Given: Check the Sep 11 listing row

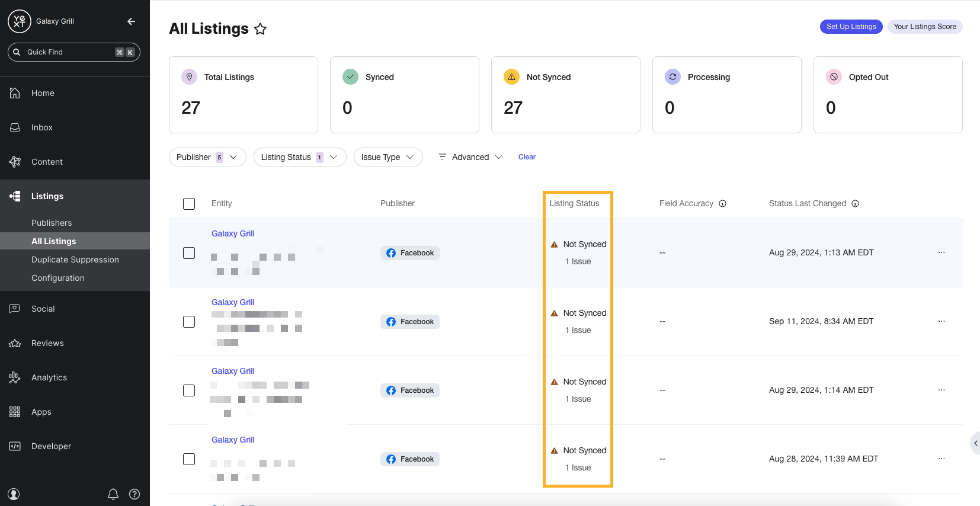Looking at the screenshot, I should point(189,322).
